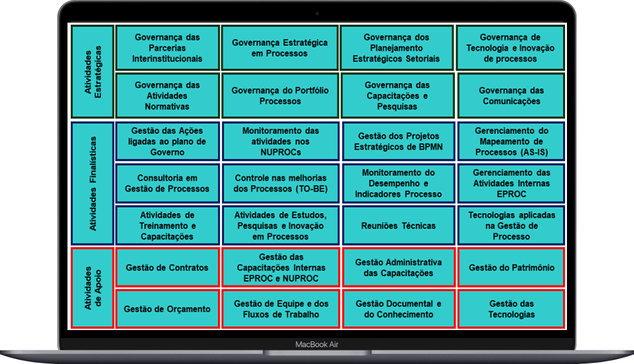Screen dimensions: 634x364
Task: Click Gestão Documental e do Conhecimento box
Action: (x=398, y=309)
